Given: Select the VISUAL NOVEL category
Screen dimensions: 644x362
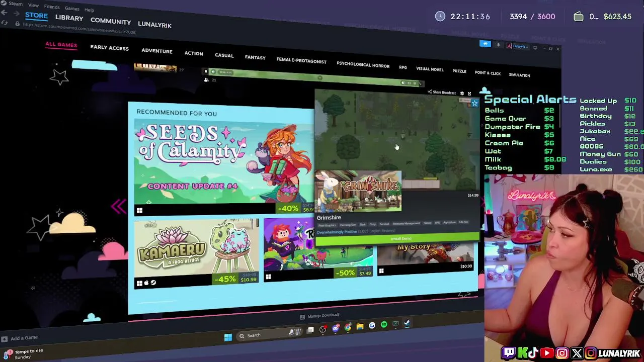Looking at the screenshot, I should click(x=430, y=69).
